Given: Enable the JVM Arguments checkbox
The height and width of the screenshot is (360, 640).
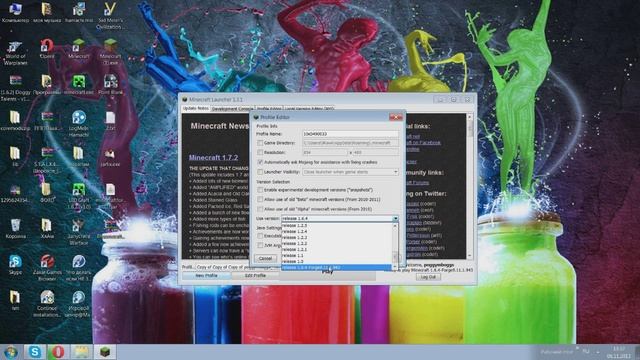Looking at the screenshot, I should (x=260, y=245).
